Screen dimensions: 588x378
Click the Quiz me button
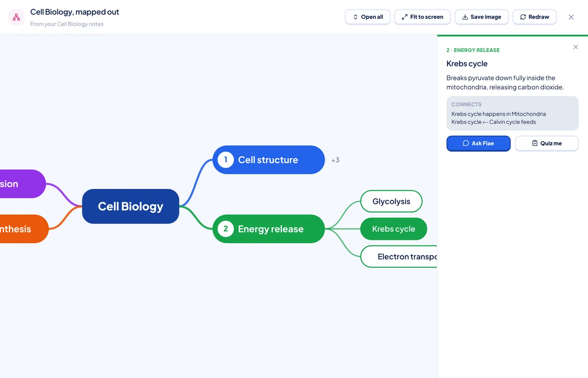tap(547, 143)
